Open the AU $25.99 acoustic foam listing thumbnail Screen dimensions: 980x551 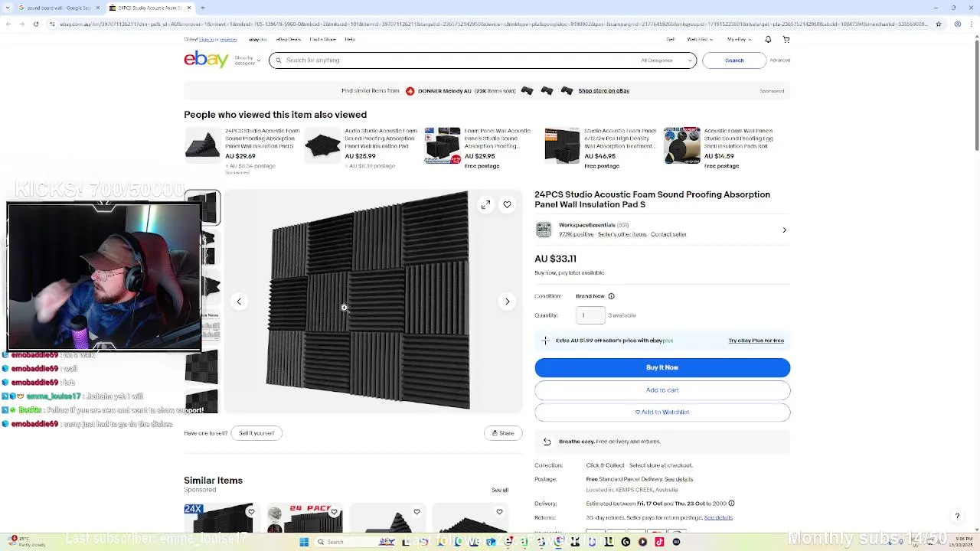click(x=322, y=145)
